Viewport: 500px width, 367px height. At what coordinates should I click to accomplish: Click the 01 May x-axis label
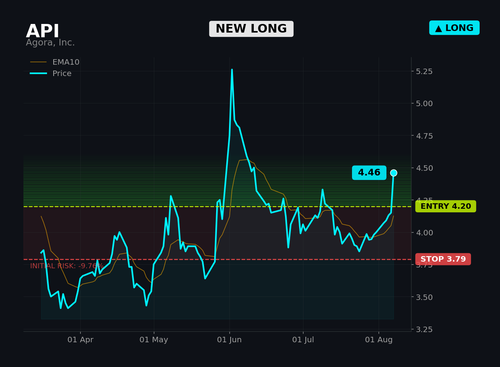tap(154, 340)
